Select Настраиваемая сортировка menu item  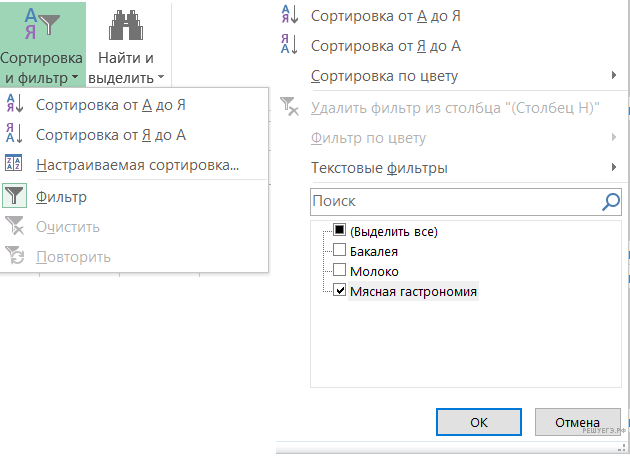click(x=137, y=166)
